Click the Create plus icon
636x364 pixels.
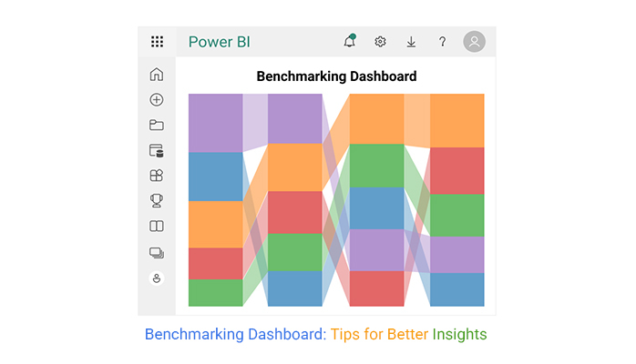click(x=157, y=99)
